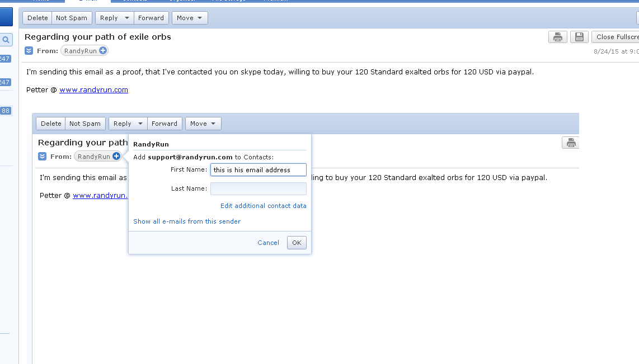Add RandyRun contact via top plus icon
639x364 pixels.
[103, 50]
